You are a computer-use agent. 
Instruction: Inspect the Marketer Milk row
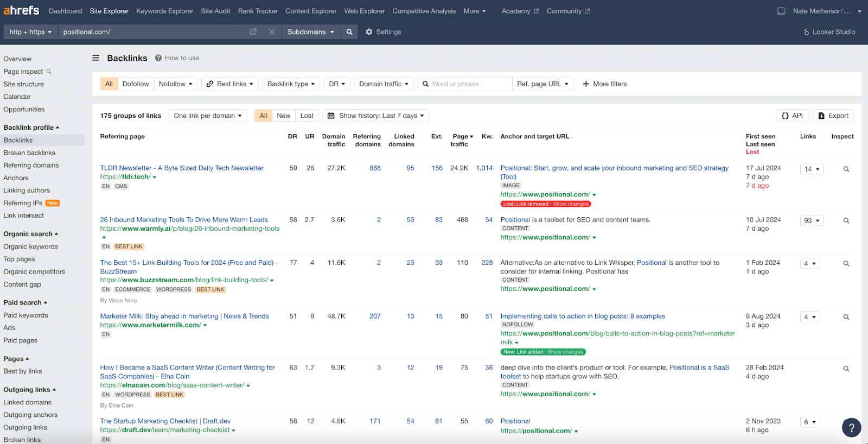pyautogui.click(x=846, y=317)
